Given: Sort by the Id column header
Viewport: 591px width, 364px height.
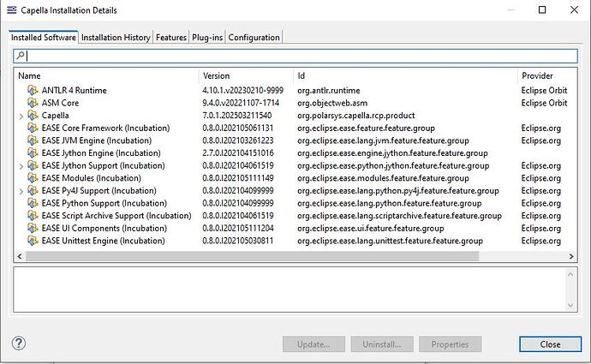Looking at the screenshot, I should pyautogui.click(x=405, y=75).
